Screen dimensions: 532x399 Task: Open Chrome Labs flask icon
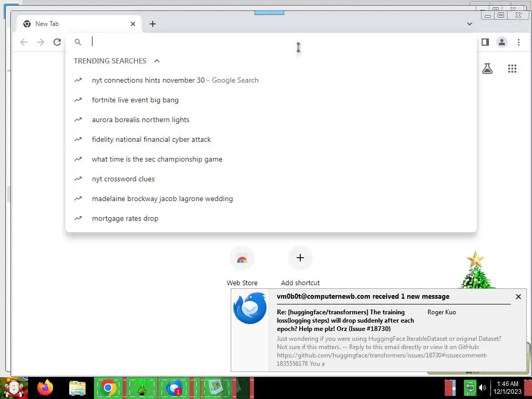tap(487, 69)
